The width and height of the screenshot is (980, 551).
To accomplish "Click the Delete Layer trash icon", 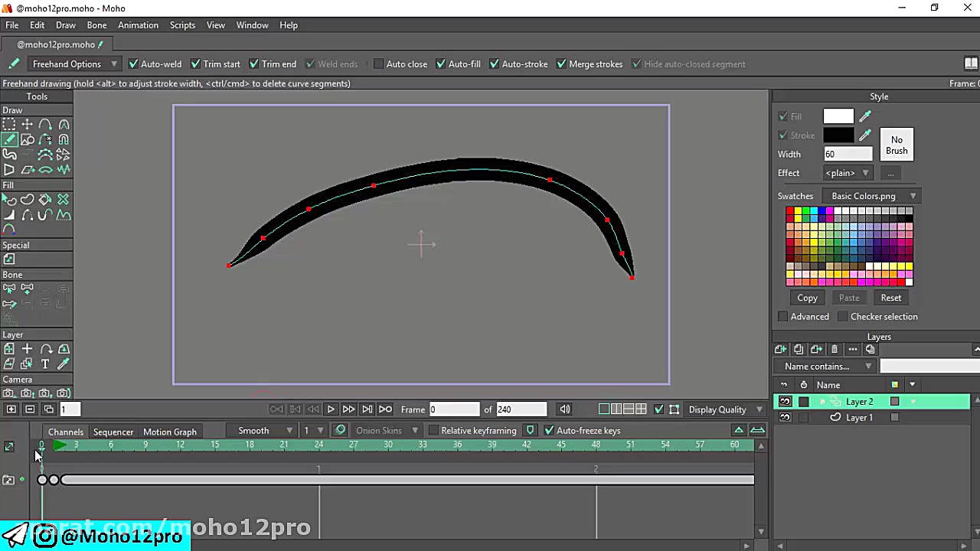I will (835, 349).
